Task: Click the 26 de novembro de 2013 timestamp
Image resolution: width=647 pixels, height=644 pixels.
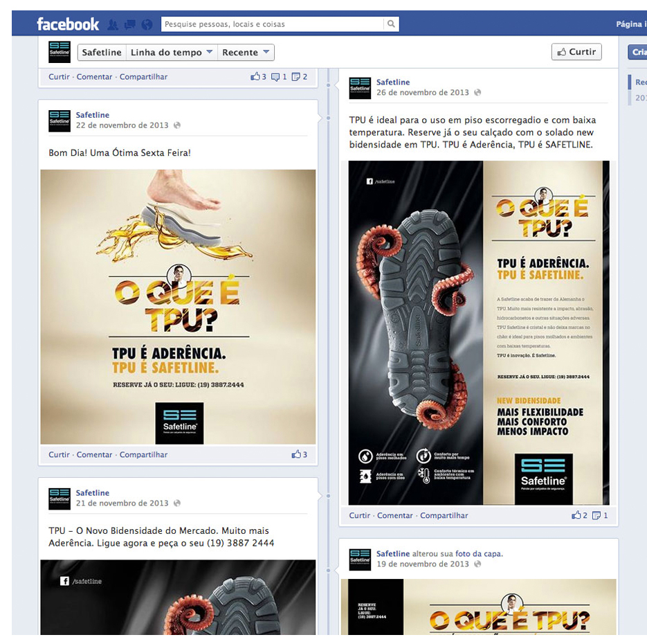Action: pyautogui.click(x=423, y=93)
